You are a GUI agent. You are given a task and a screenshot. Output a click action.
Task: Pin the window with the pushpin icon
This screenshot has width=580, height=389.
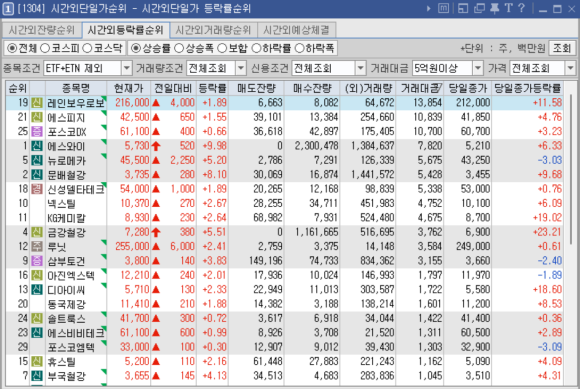pos(495,8)
